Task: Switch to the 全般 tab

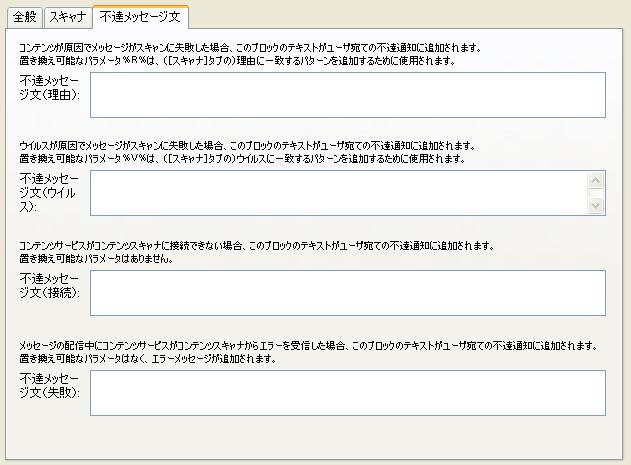Action: (25, 17)
